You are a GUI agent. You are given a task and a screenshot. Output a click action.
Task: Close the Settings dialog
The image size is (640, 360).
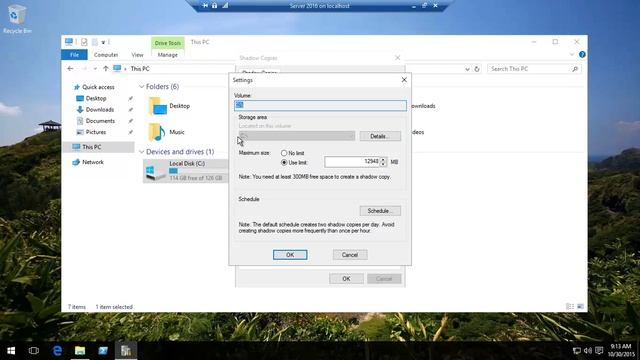pos(404,80)
